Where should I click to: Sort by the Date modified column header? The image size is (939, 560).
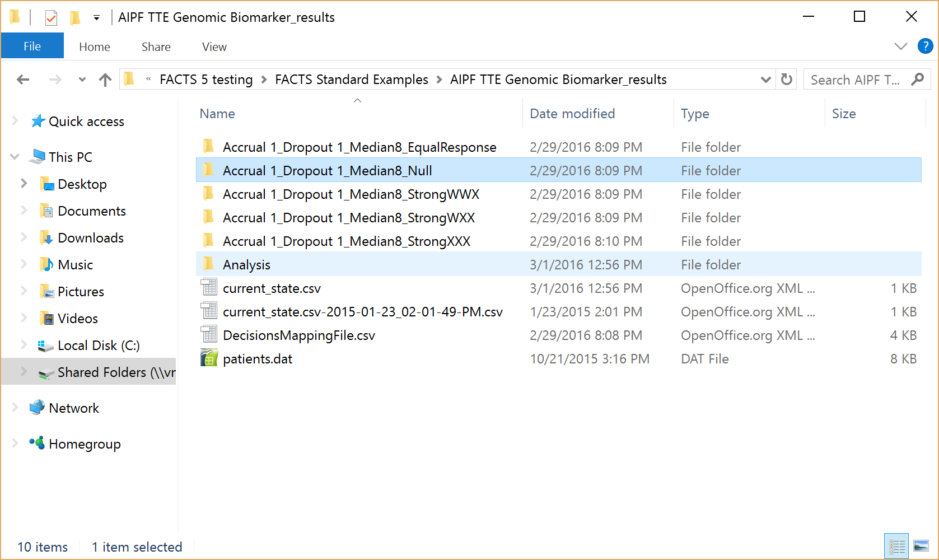coord(572,114)
